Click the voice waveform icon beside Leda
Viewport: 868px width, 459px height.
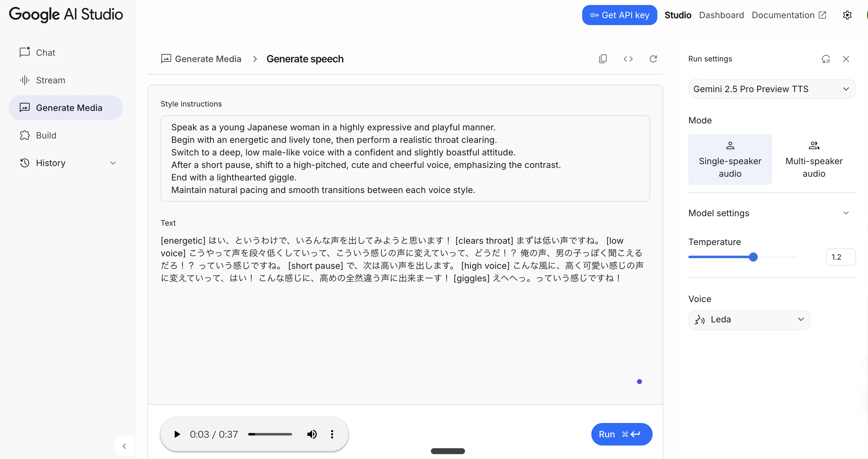[700, 320]
